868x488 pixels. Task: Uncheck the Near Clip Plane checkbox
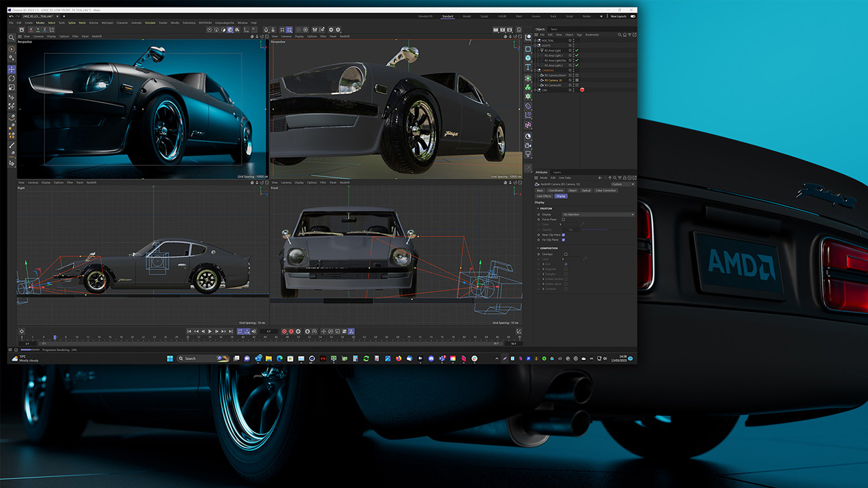(564, 235)
